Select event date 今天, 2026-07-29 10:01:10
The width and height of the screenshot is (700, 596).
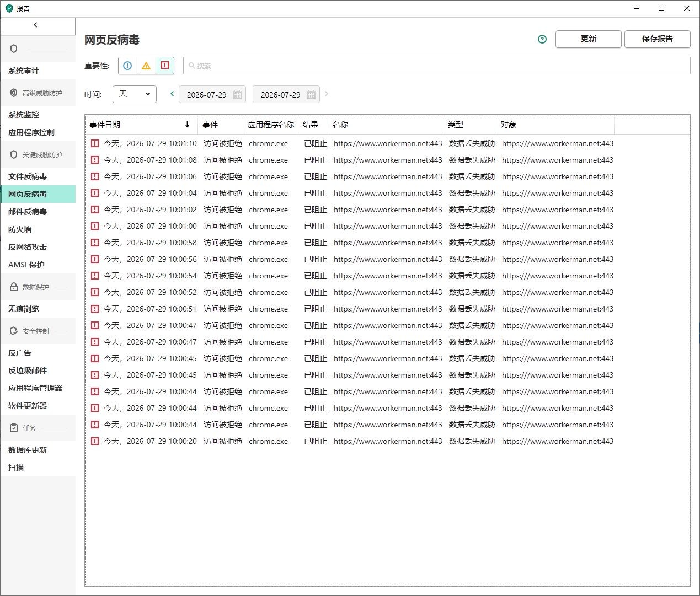click(x=150, y=143)
